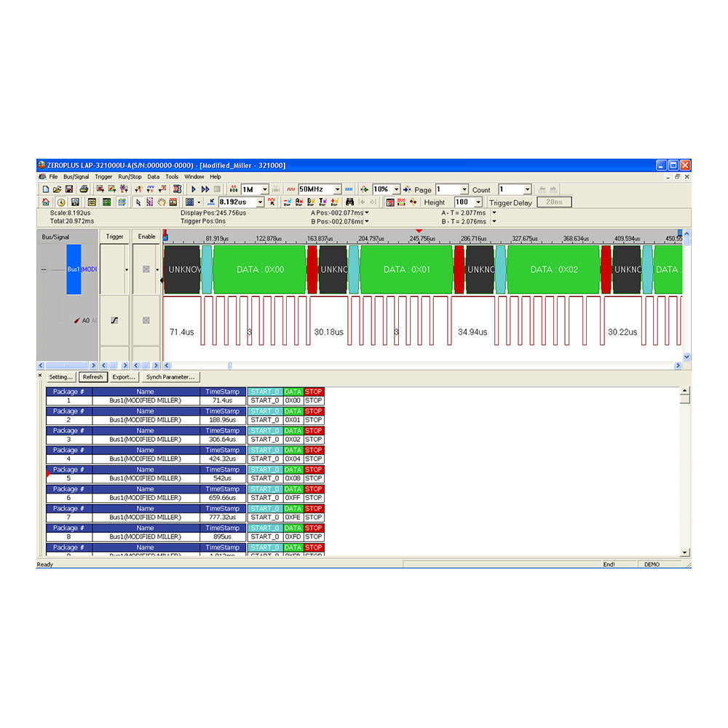The height and width of the screenshot is (728, 728).
Task: Click the Bus1 trigger condition box
Action: [x=114, y=269]
